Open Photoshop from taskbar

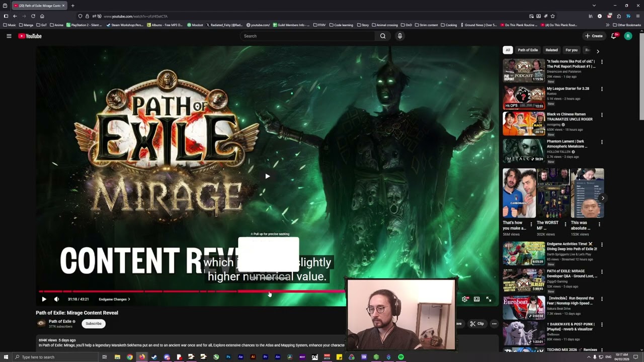228,357
